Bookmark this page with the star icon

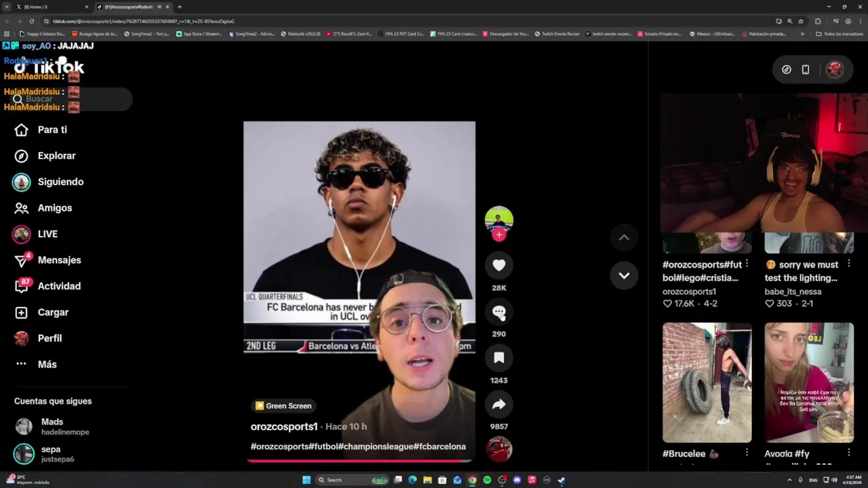pos(801,21)
